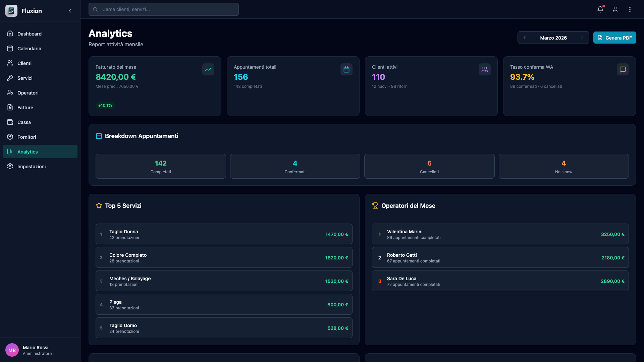Click the Cerca clienti search field
The height and width of the screenshot is (362, 644).
163,9
